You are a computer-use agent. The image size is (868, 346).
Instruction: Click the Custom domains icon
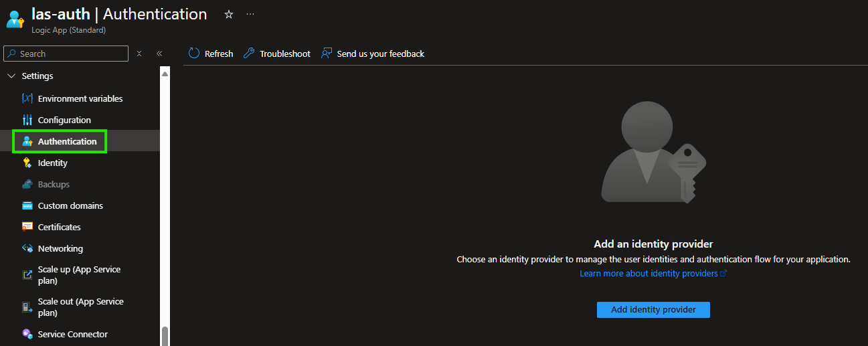[x=27, y=205]
